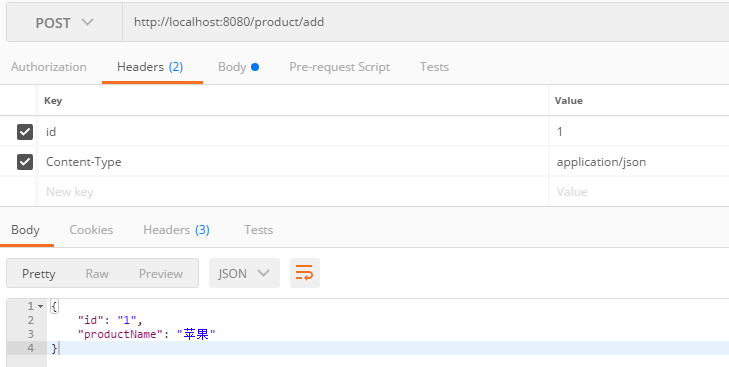Click the id header key cell
This screenshot has height=367, width=729.
point(293,132)
